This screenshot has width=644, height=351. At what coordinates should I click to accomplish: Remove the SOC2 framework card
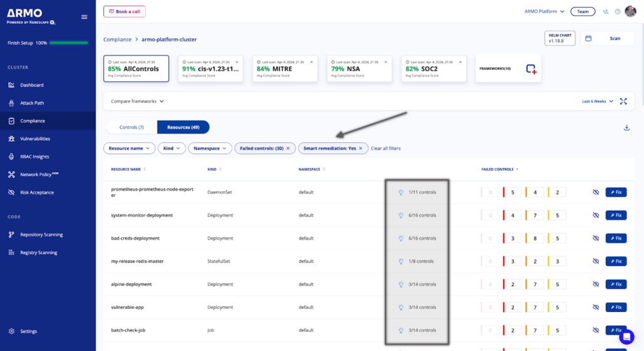point(460,62)
